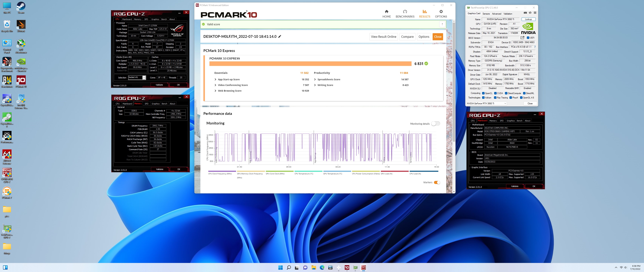Image resolution: width=644 pixels, height=272 pixels.
Task: Open the Windows Start menu
Action: pos(280,267)
